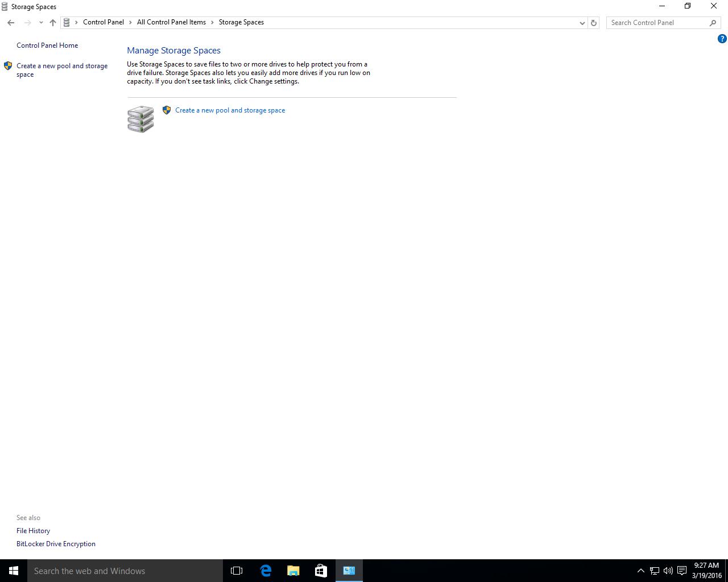Click the Storage Spaces title bar icon
Image resolution: width=728 pixels, height=582 pixels.
[x=5, y=6]
